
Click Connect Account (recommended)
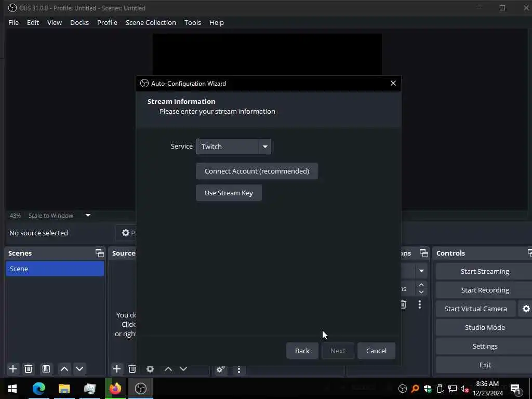pos(257,171)
